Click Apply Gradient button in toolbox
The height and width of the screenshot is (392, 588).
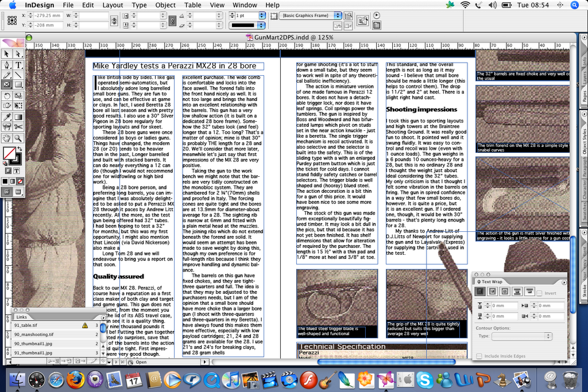tap(13, 181)
